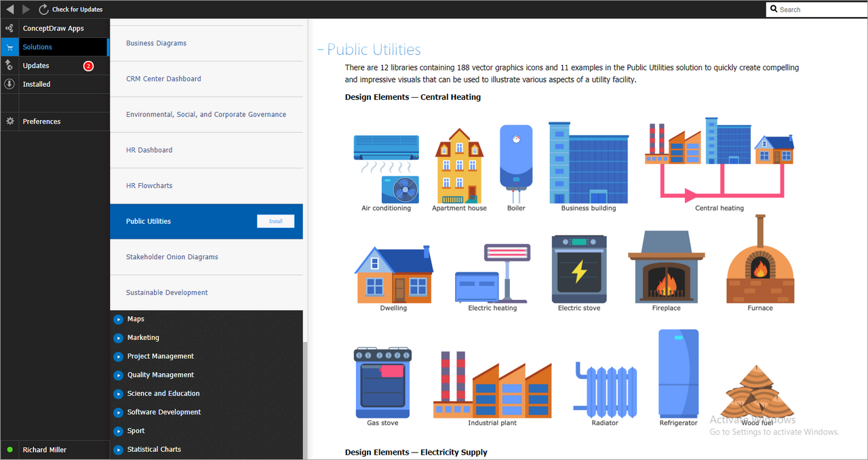Click the Boiler graphic

[516, 164]
